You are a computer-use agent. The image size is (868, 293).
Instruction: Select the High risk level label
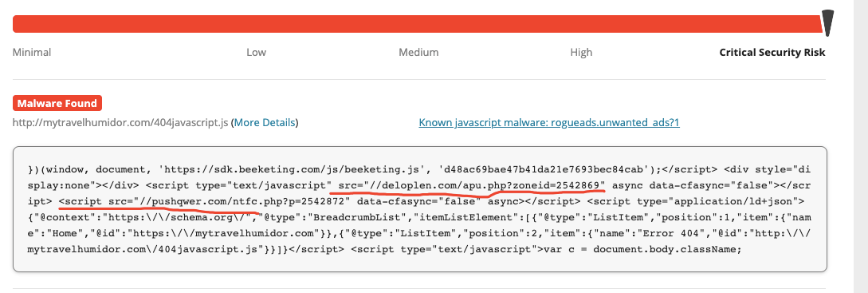click(581, 52)
